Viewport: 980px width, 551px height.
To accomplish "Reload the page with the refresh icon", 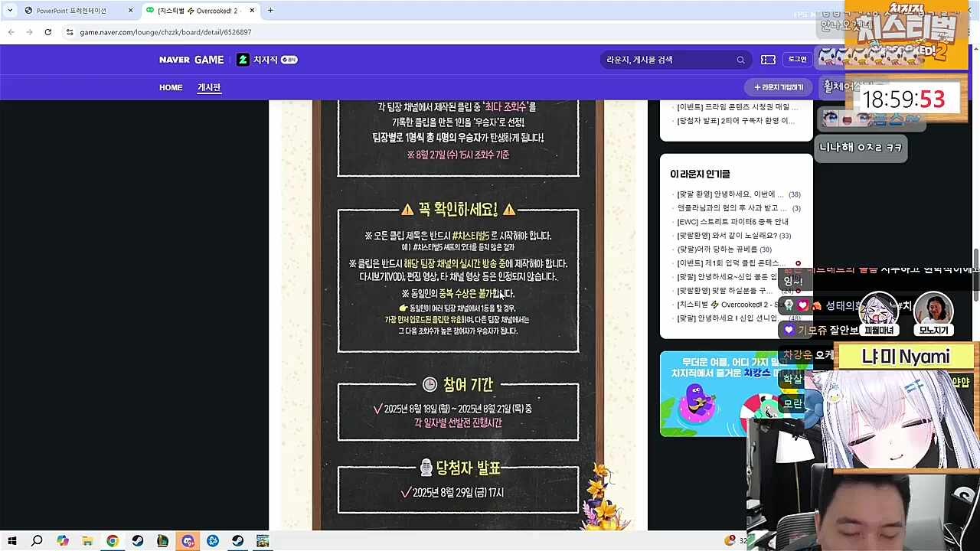I will tap(47, 32).
